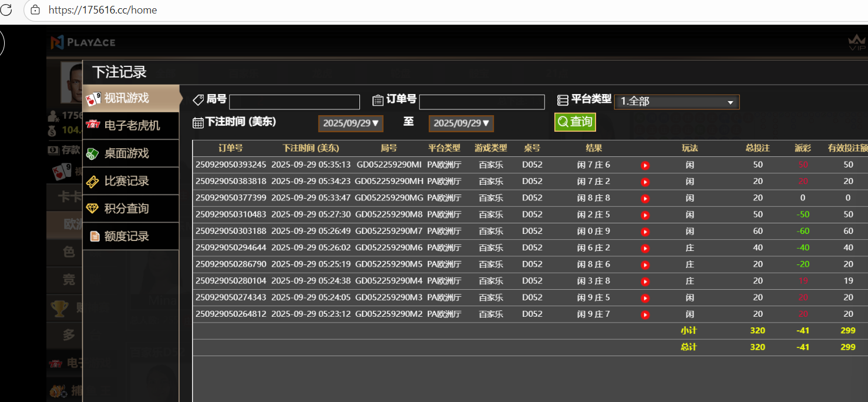
Task: Select the 视讯游戏 tab
Action: (x=131, y=98)
